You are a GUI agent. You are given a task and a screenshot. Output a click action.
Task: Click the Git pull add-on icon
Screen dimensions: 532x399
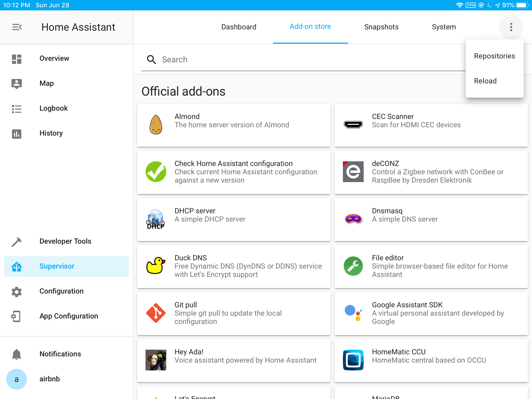(156, 313)
